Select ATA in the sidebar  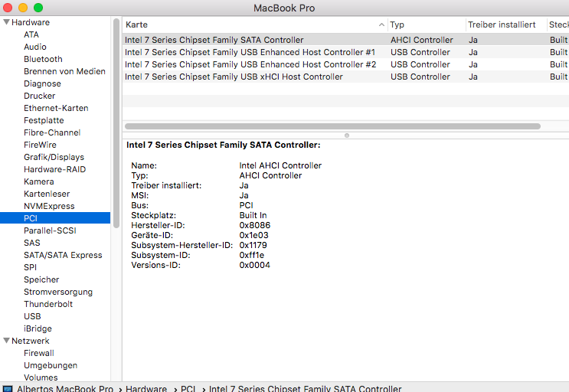point(31,34)
